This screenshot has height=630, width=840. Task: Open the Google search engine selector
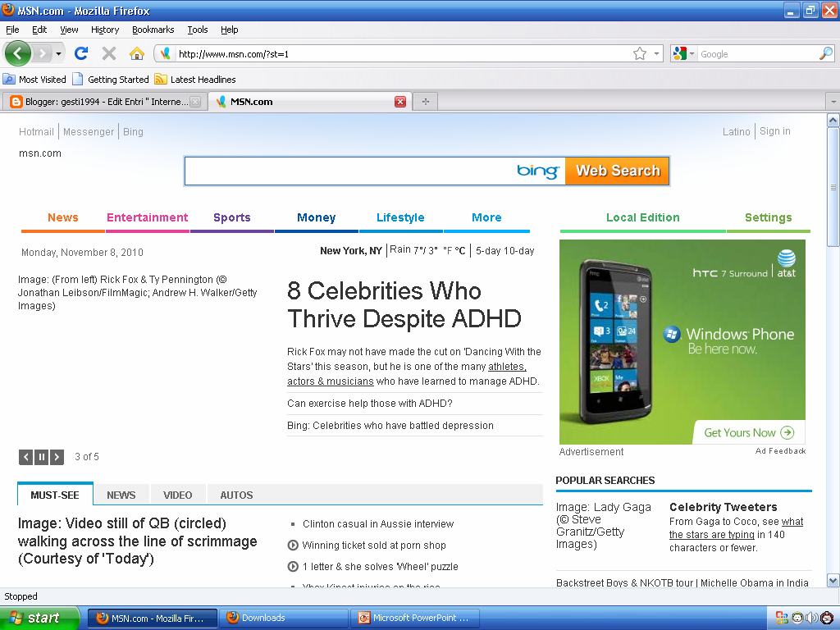[x=683, y=53]
